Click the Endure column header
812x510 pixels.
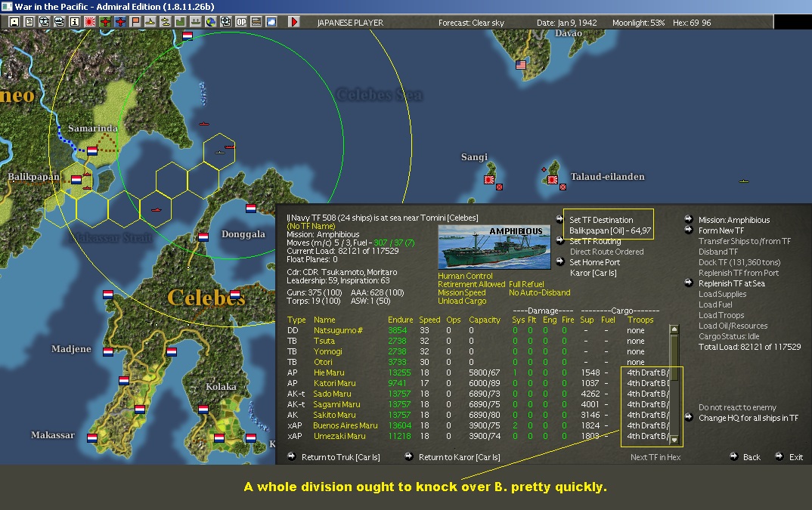tap(400, 320)
